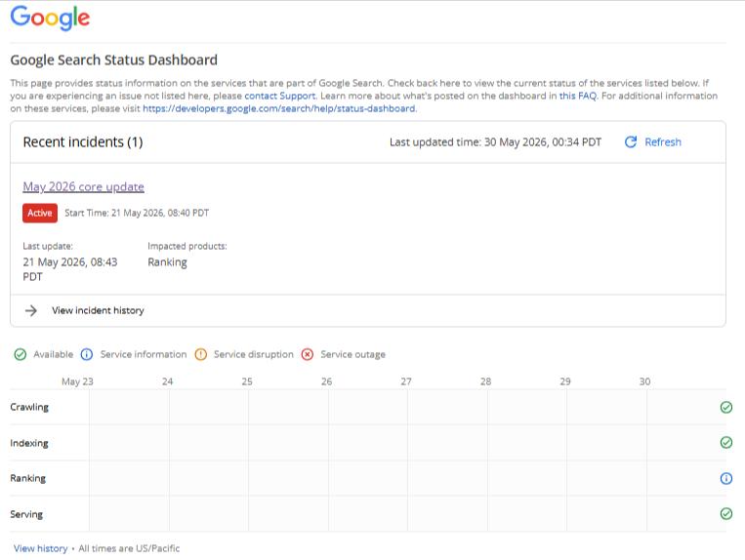Image resolution: width=745 pixels, height=560 pixels.
Task: Click the 30 date column header
Action: 644,381
